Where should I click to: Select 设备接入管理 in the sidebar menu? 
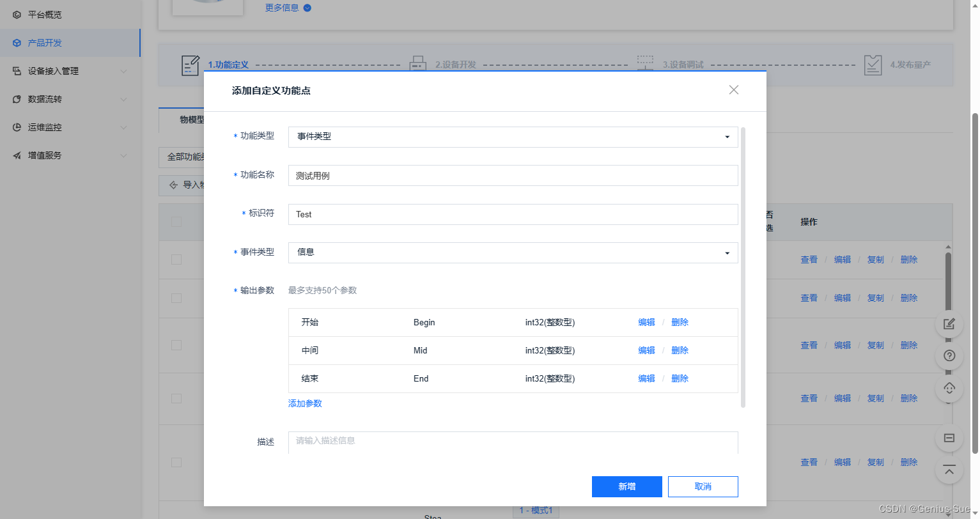70,71
